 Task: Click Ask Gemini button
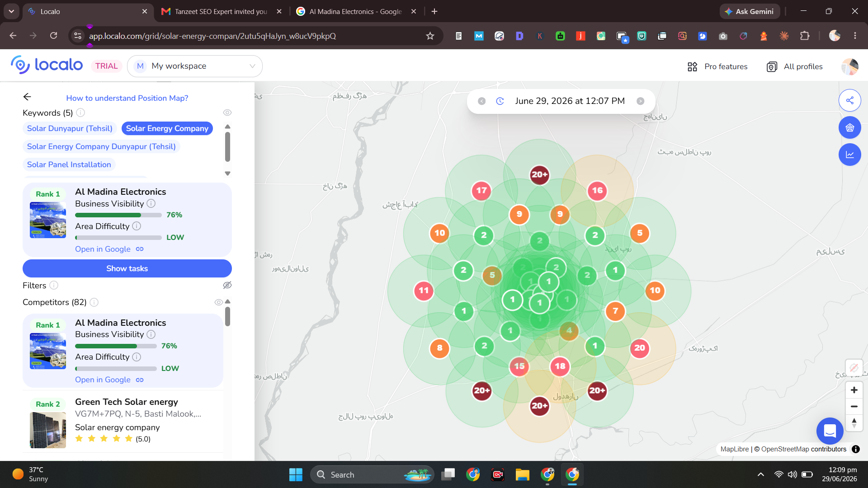[750, 11]
